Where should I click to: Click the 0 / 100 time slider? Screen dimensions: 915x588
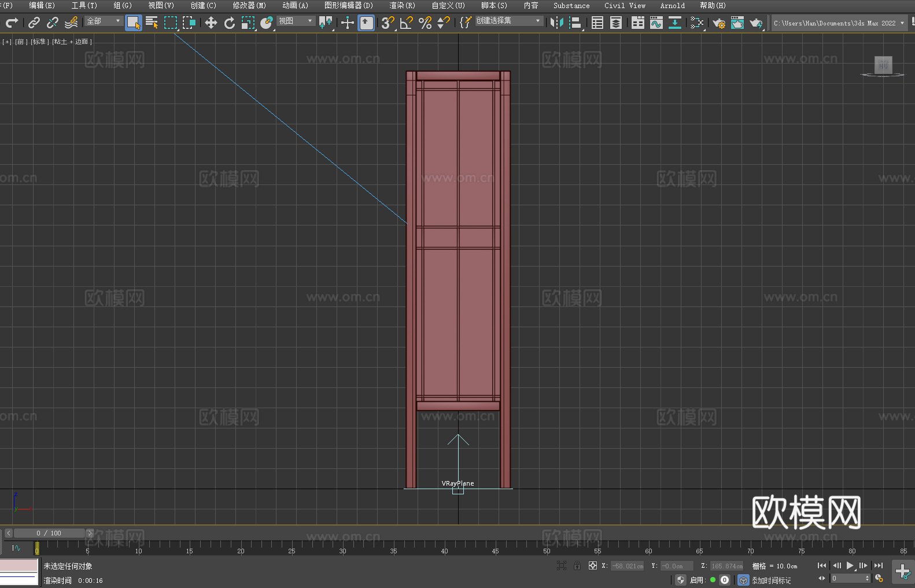49,533
